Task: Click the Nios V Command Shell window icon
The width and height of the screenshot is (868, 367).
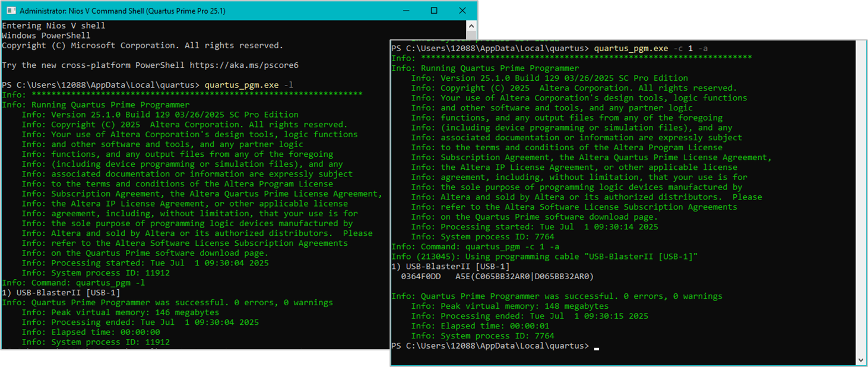Action: click(x=10, y=11)
